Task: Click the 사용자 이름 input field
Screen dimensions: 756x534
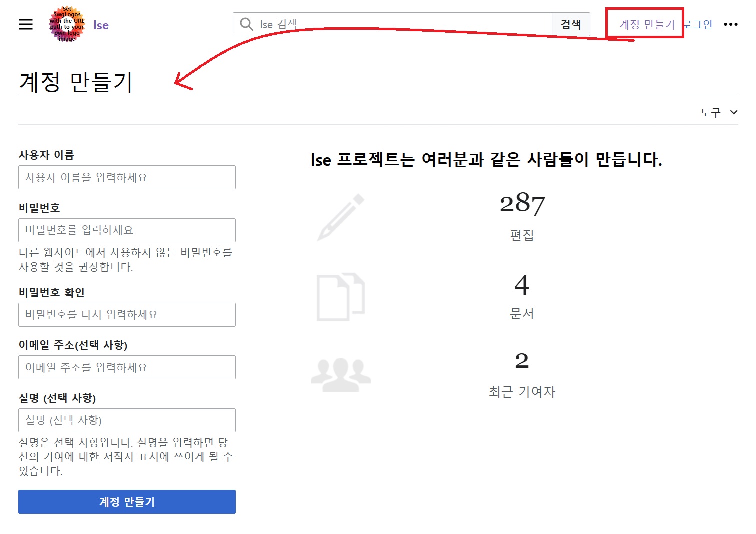Action: coord(127,177)
